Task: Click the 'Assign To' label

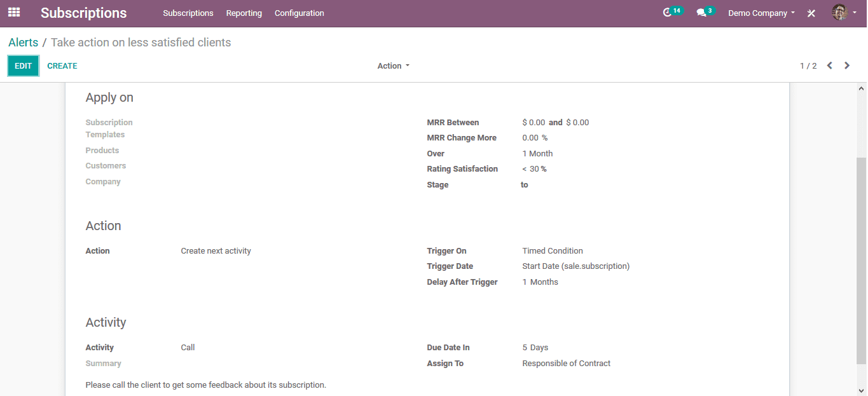Action: 446,364
